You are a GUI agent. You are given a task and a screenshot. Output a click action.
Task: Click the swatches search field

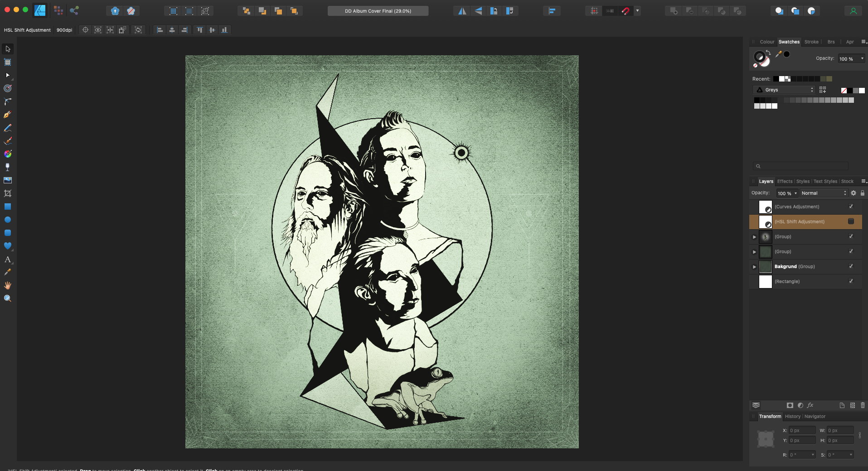pyautogui.click(x=800, y=166)
